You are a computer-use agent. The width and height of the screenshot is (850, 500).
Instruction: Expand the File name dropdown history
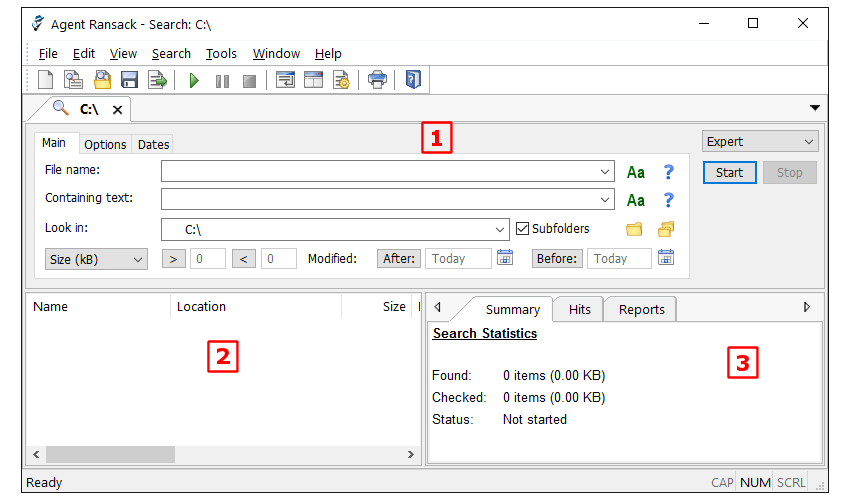605,172
